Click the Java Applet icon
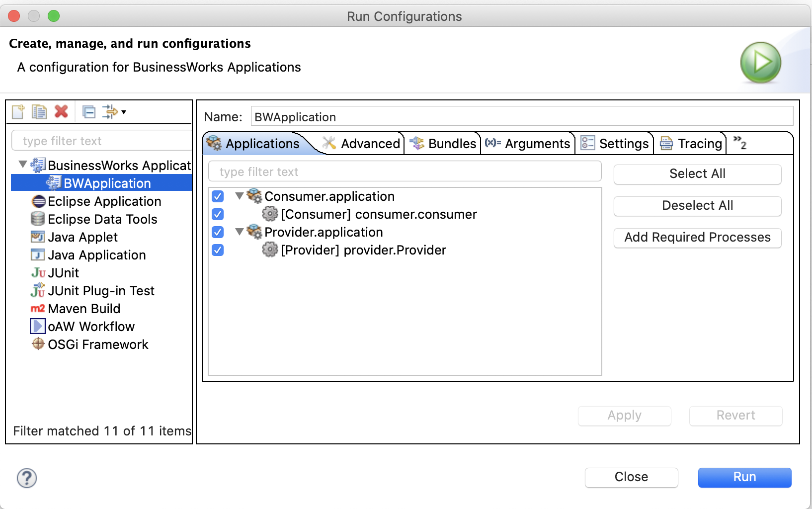Viewport: 812px width, 509px height. [38, 237]
